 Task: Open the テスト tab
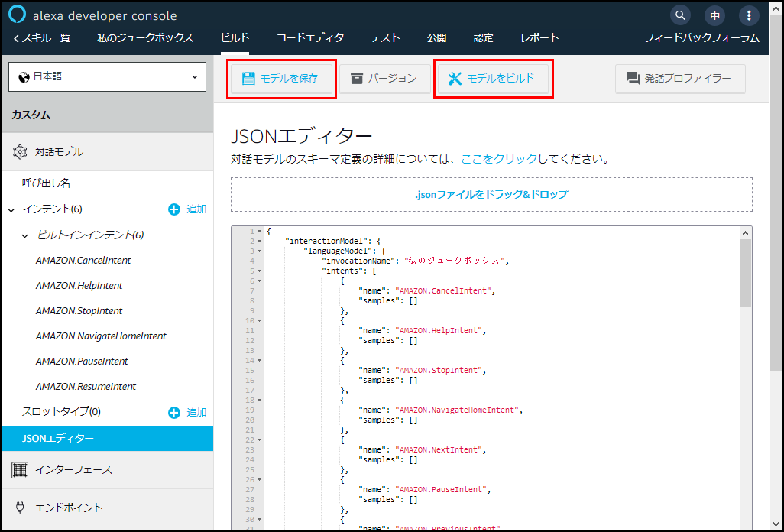tap(385, 38)
